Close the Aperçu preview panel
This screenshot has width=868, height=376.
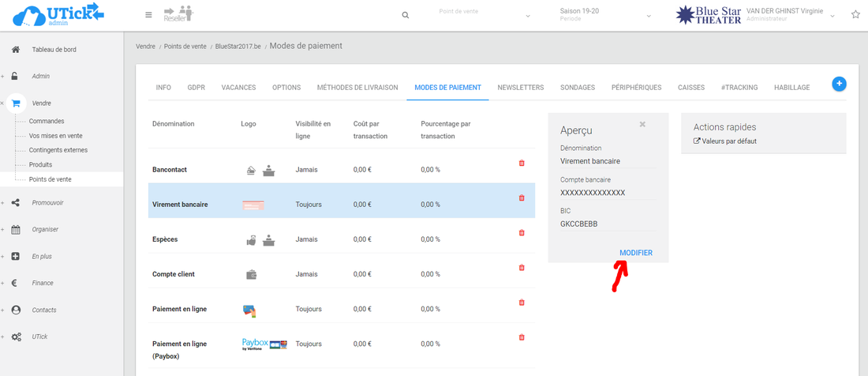(642, 124)
